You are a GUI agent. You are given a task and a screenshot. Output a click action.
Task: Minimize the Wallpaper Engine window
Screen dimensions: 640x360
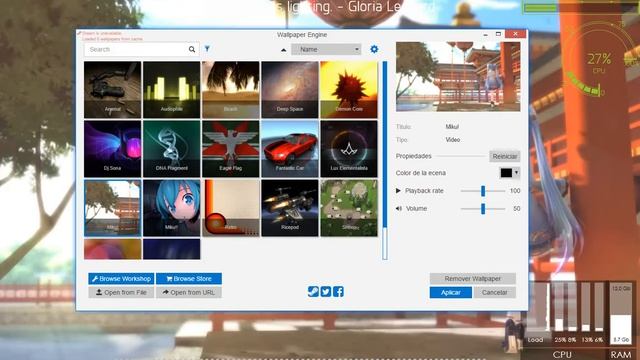[x=485, y=34]
